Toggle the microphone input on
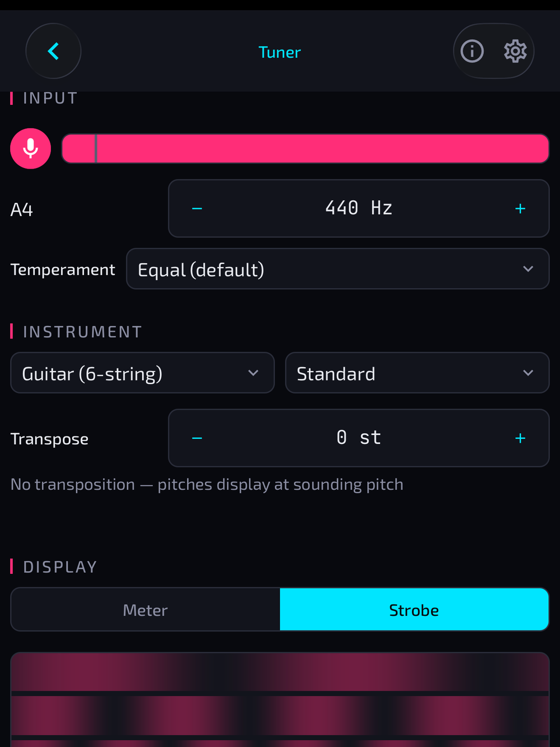Viewport: 560px width, 747px height. tap(30, 149)
